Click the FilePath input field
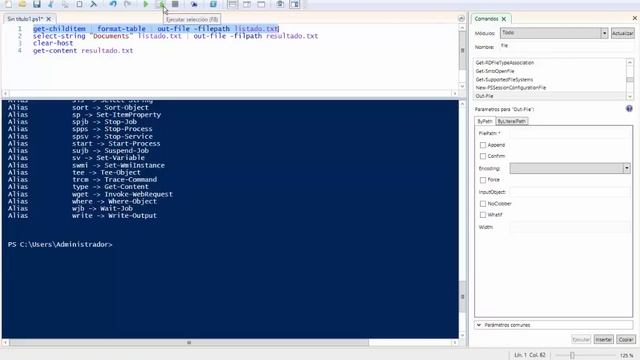The image size is (640, 360). pos(570,133)
